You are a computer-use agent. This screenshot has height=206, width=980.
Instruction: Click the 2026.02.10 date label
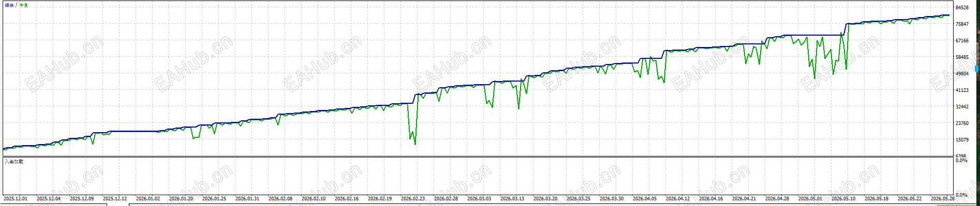(314, 198)
